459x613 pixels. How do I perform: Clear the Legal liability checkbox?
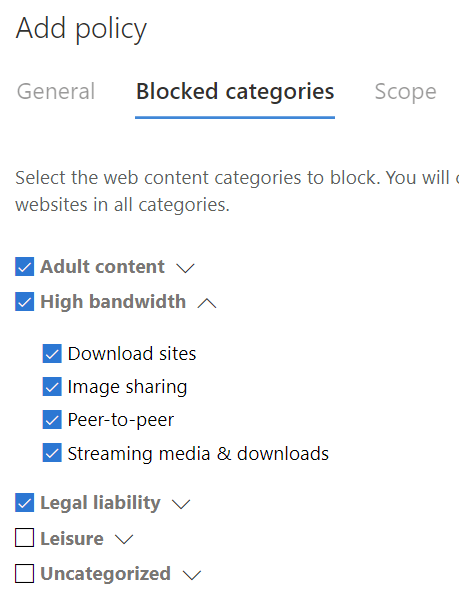click(24, 502)
